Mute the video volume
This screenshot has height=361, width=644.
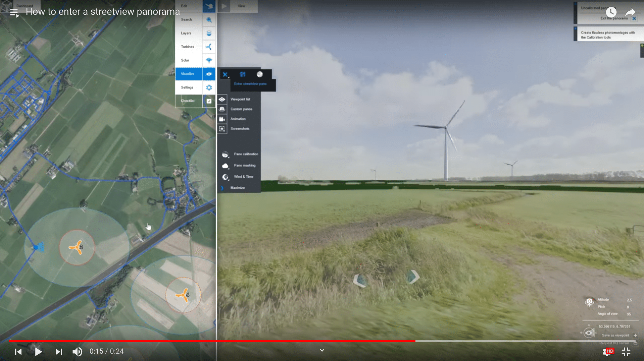77,352
